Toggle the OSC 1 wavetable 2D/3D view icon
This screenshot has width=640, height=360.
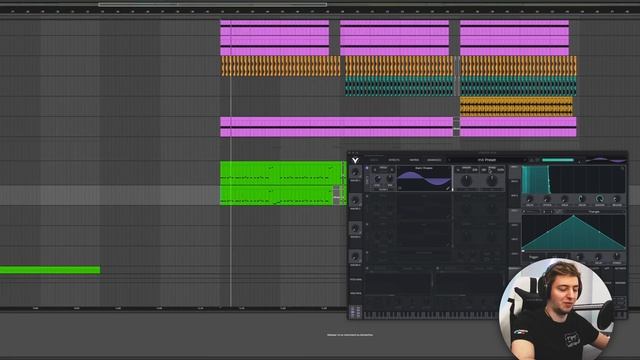point(400,188)
